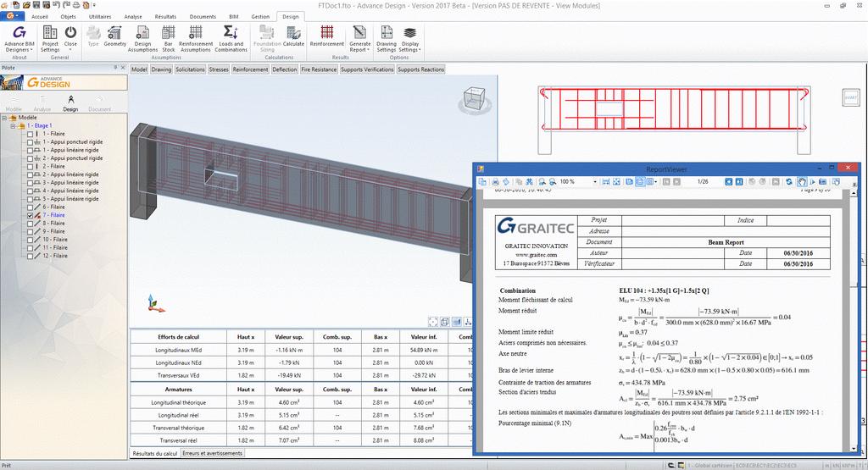Click zoom out magnifier in ReportViewer
Screen dimensions: 868x470
coord(553,181)
